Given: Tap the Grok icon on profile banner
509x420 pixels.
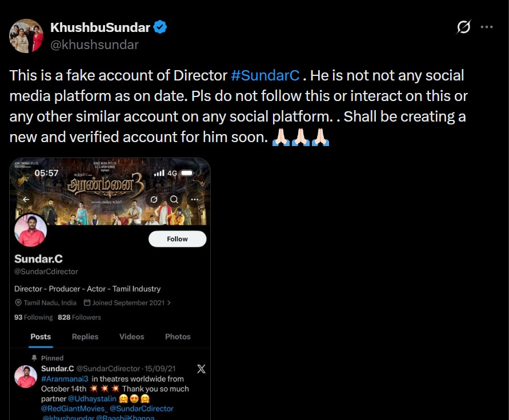Looking at the screenshot, I should (154, 199).
